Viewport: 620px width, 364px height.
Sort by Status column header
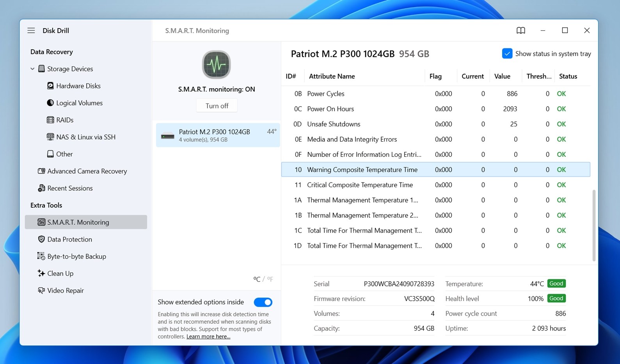coord(568,76)
